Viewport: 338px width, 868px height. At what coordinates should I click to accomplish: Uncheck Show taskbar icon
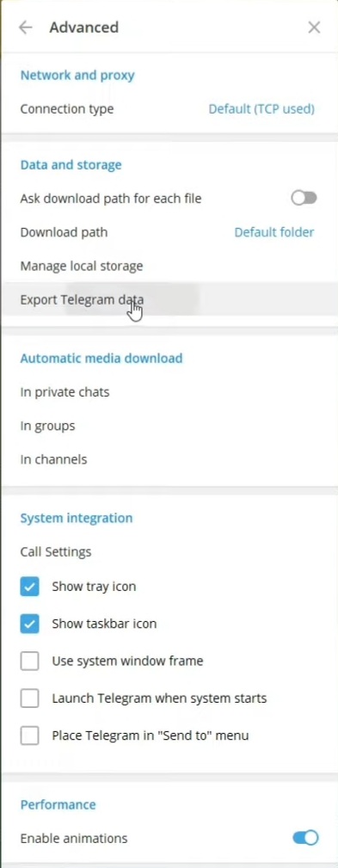pyautogui.click(x=30, y=624)
